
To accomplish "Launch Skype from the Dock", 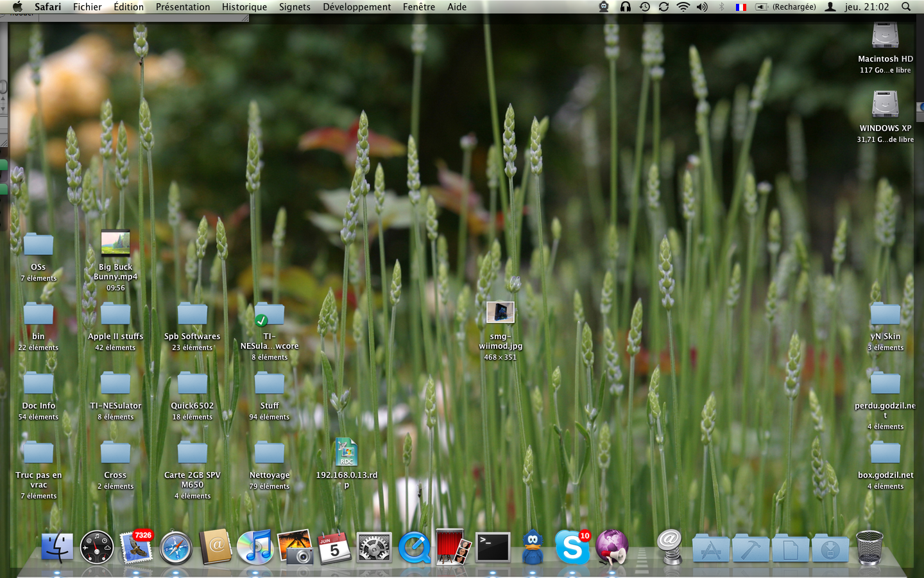I will click(572, 548).
